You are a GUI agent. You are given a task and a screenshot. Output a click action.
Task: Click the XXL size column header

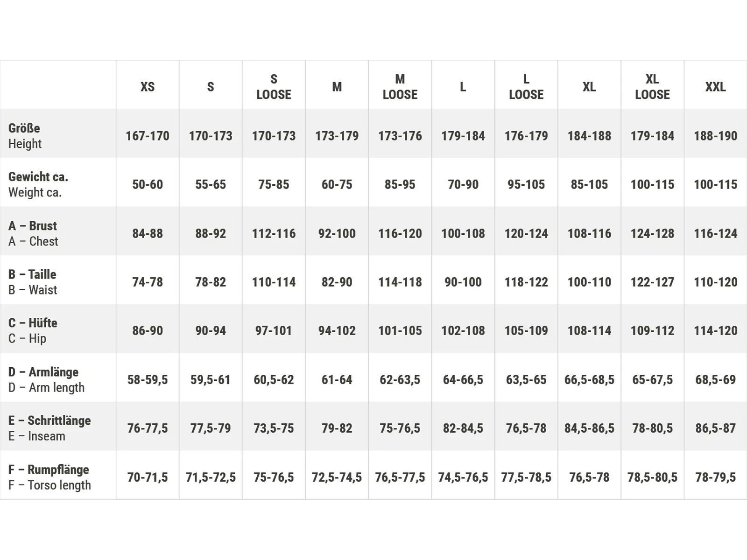coord(715,87)
